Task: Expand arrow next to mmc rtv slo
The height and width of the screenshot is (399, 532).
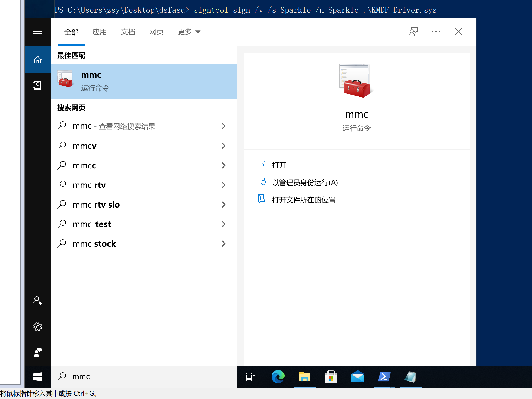Action: 224,205
